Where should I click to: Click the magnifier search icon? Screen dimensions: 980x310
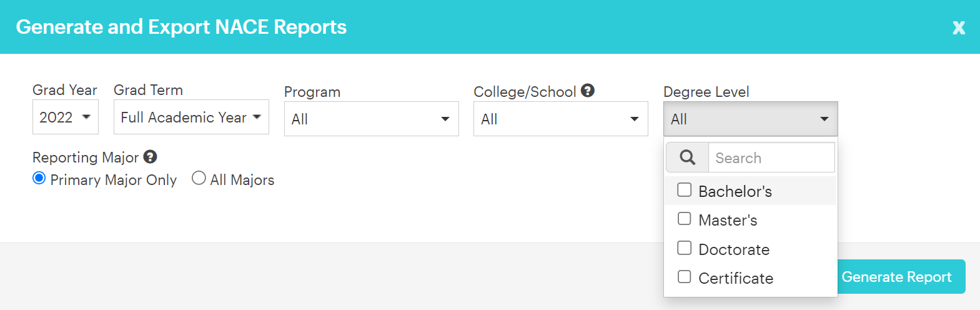[x=687, y=157]
